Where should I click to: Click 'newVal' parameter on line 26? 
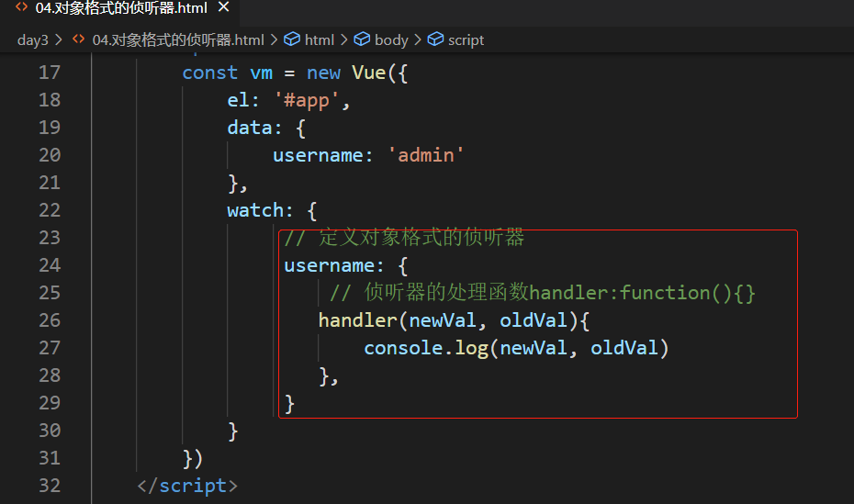(x=443, y=320)
